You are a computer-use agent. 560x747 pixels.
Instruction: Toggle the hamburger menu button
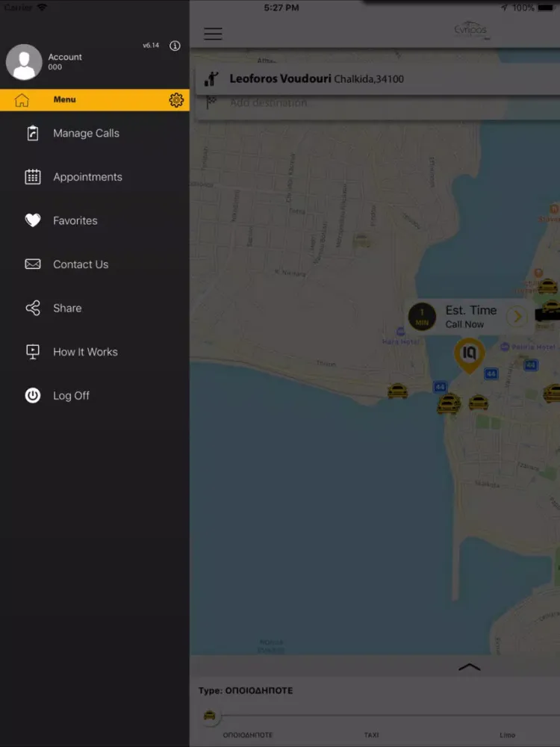point(213,34)
